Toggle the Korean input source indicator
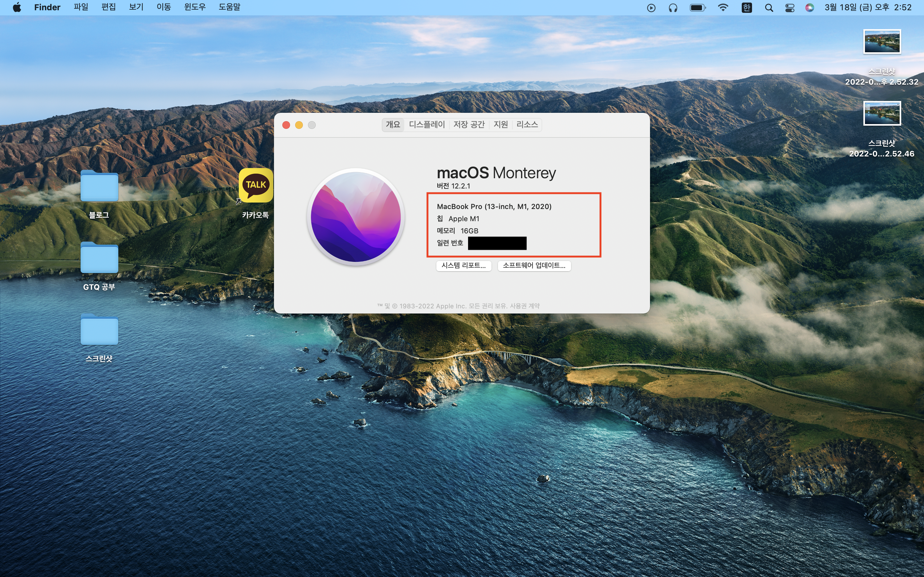Viewport: 924px width, 577px height. pos(747,8)
